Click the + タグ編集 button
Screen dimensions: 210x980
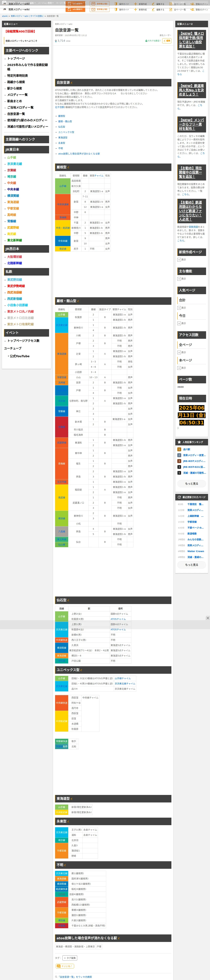pyautogui.click(x=70, y=958)
